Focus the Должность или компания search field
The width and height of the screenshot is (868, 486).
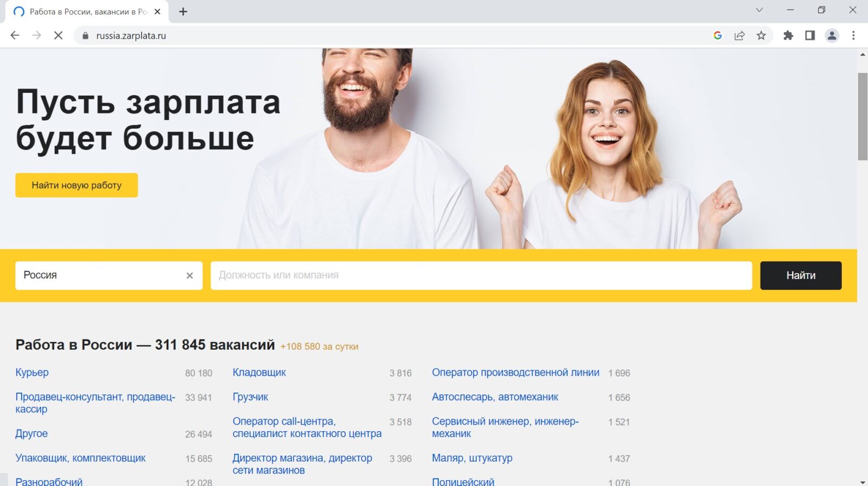(x=481, y=275)
